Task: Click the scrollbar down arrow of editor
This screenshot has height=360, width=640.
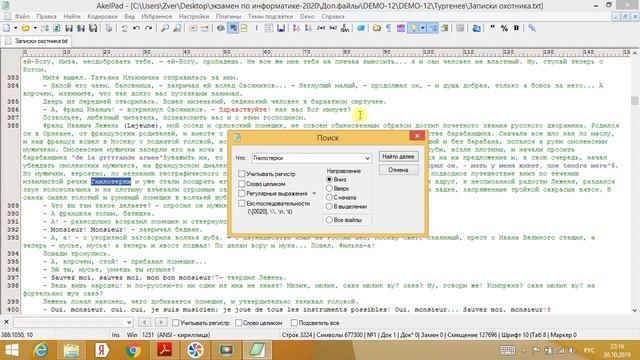Action: click(634, 310)
